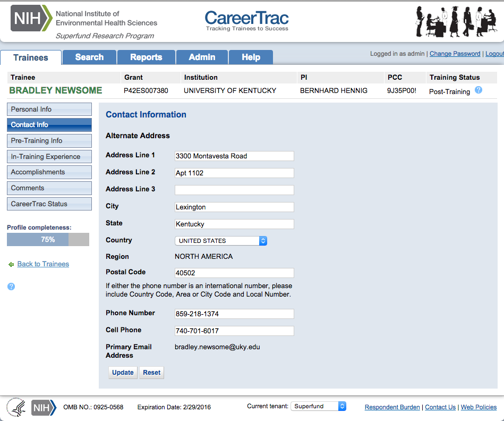
Task: Switch to the Trainees tab
Action: point(30,57)
